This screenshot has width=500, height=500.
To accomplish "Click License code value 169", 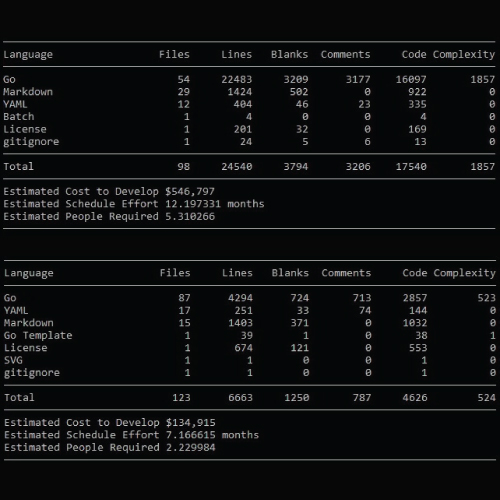I will pyautogui.click(x=417, y=129).
